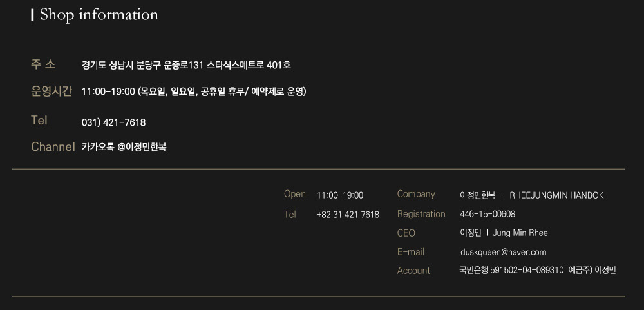Click phone number 031) 421-7618
Image resolution: width=644 pixels, height=310 pixels.
(x=113, y=122)
